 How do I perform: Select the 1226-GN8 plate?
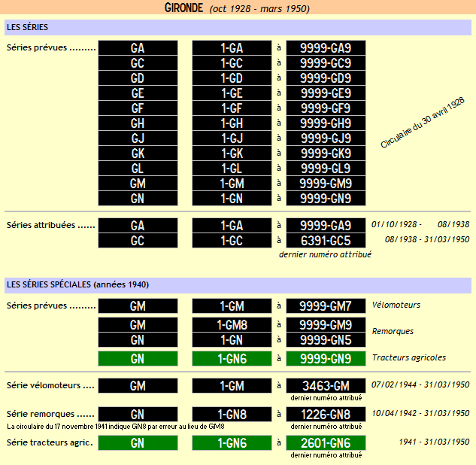click(326, 415)
